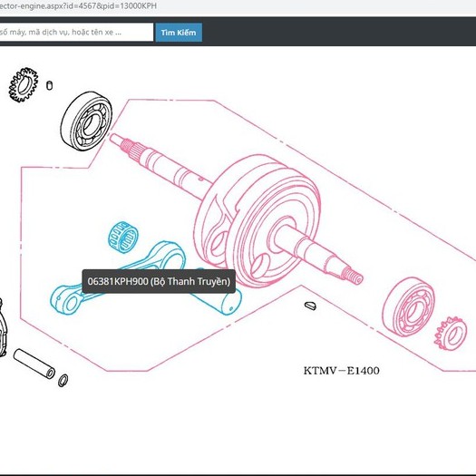Click the 06381KPH900 part tooltip
Viewport: 476px width, 476px height.
point(159,281)
